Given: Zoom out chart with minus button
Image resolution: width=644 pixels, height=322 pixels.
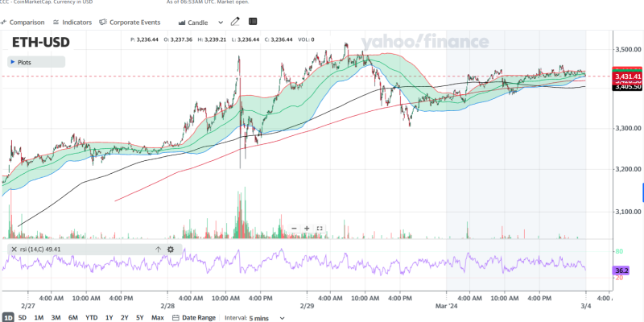Looking at the screenshot, I should [x=294, y=229].
